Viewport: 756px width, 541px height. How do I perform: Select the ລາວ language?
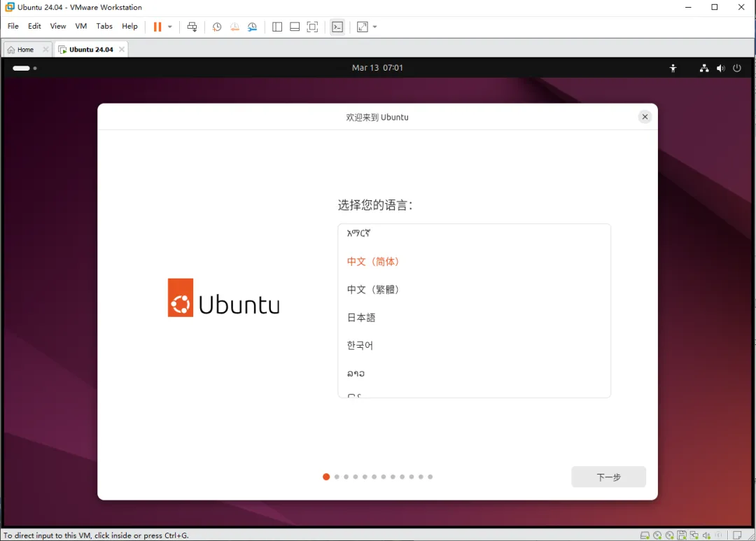475,373
